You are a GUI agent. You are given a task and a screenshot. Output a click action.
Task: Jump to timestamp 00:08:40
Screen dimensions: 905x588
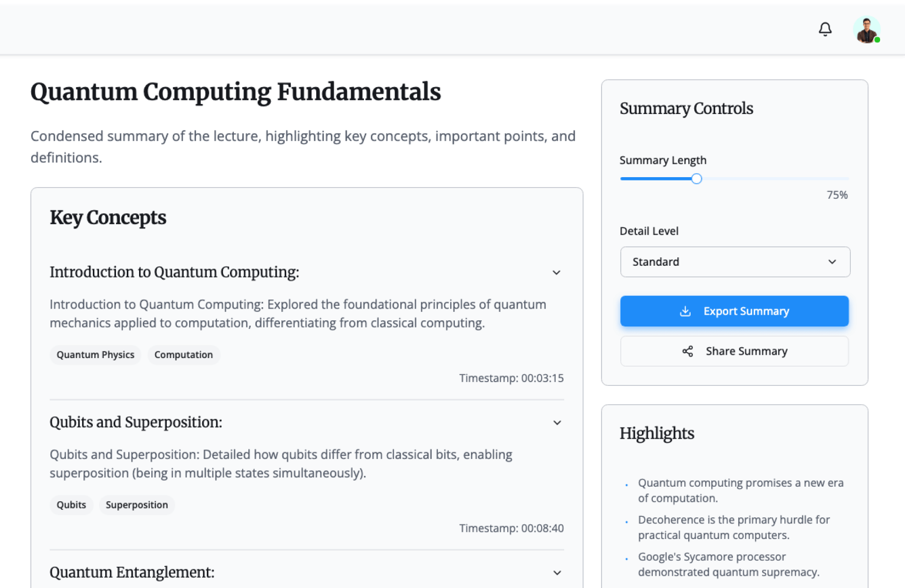tap(511, 528)
